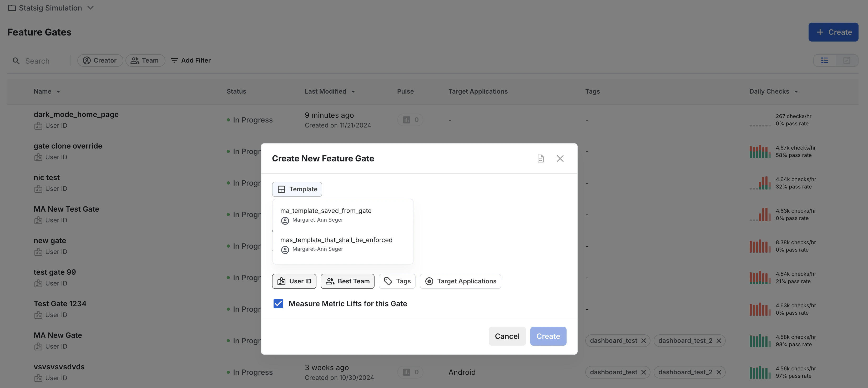The image size is (868, 388).
Task: Open the Add Filter menu
Action: click(x=191, y=60)
